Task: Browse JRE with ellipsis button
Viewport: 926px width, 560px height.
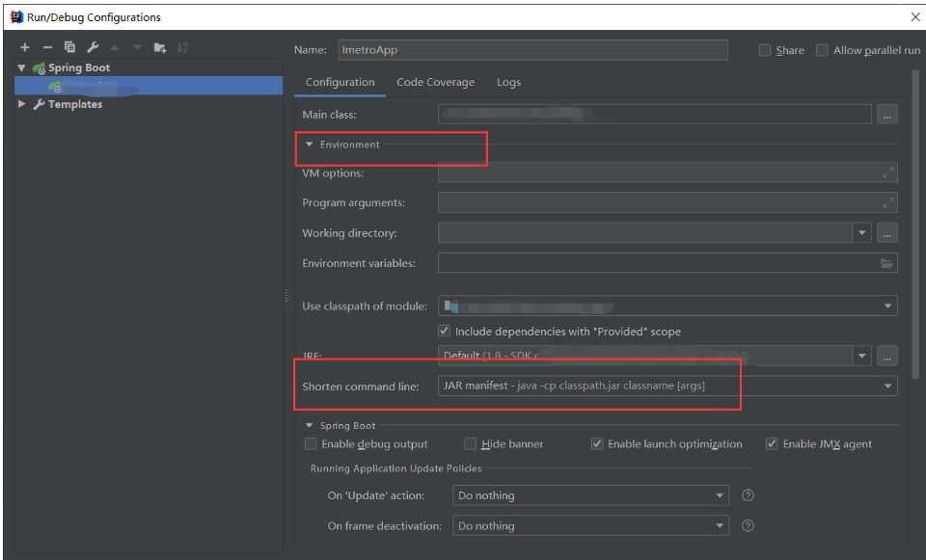Action: [887, 356]
